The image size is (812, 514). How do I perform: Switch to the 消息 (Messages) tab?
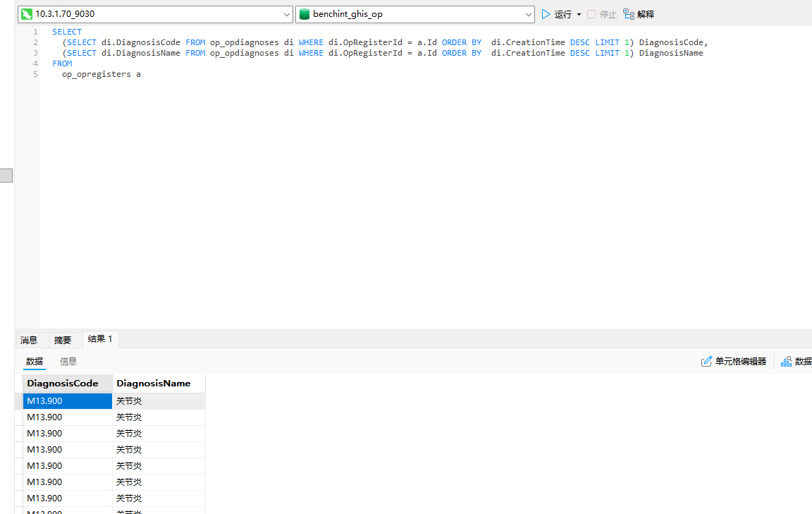point(29,340)
